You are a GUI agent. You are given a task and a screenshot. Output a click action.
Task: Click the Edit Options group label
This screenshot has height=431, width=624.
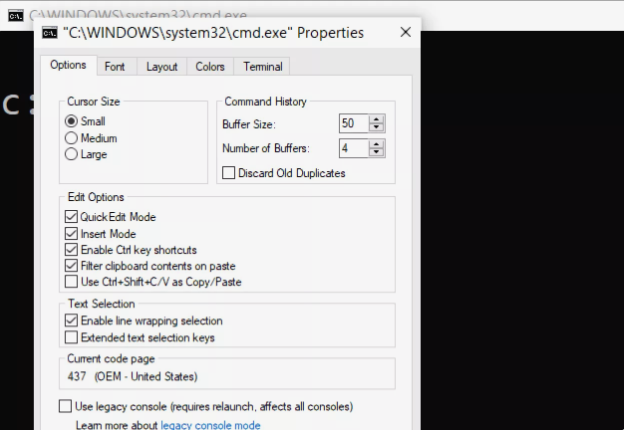96,197
